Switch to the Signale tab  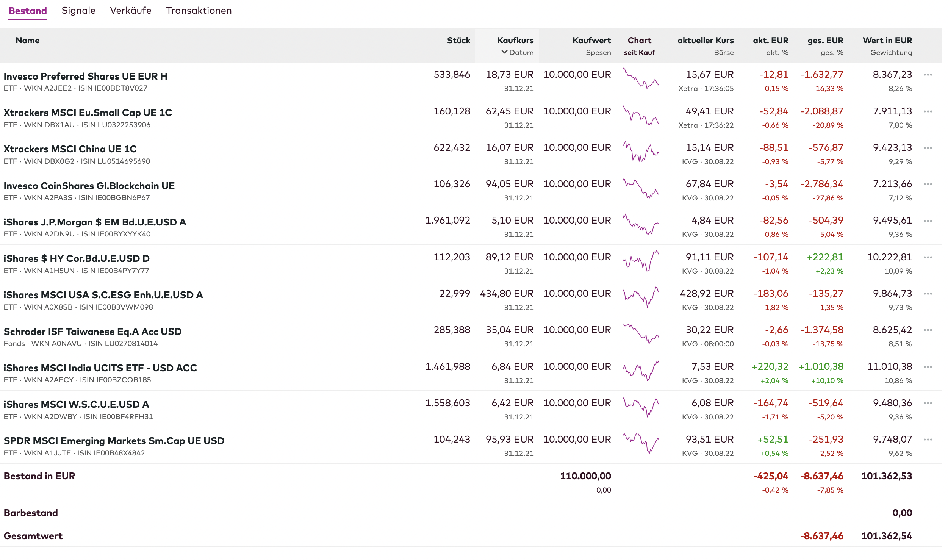tap(78, 11)
